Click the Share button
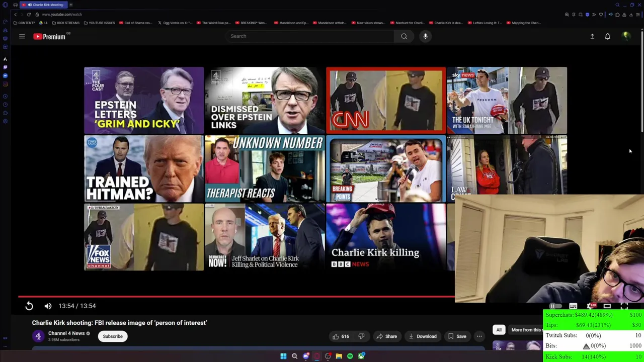 click(x=387, y=336)
